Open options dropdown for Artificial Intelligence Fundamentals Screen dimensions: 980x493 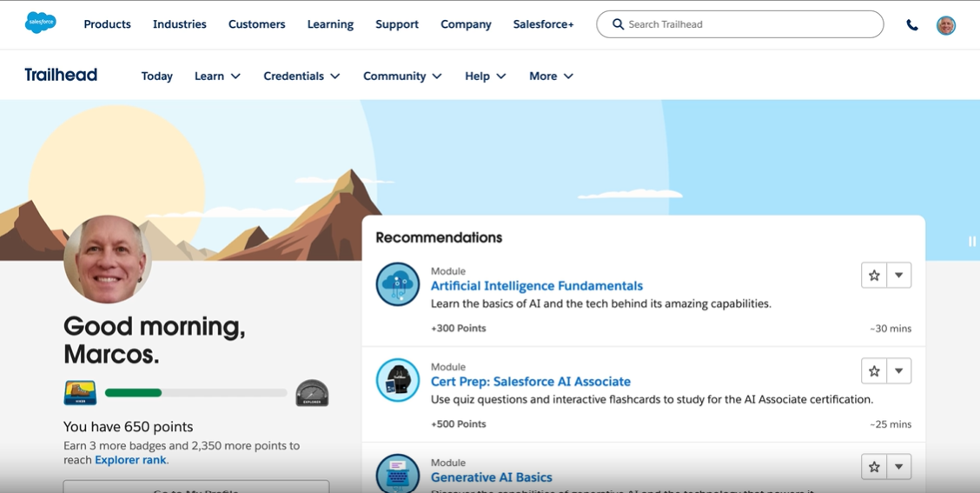(x=898, y=276)
